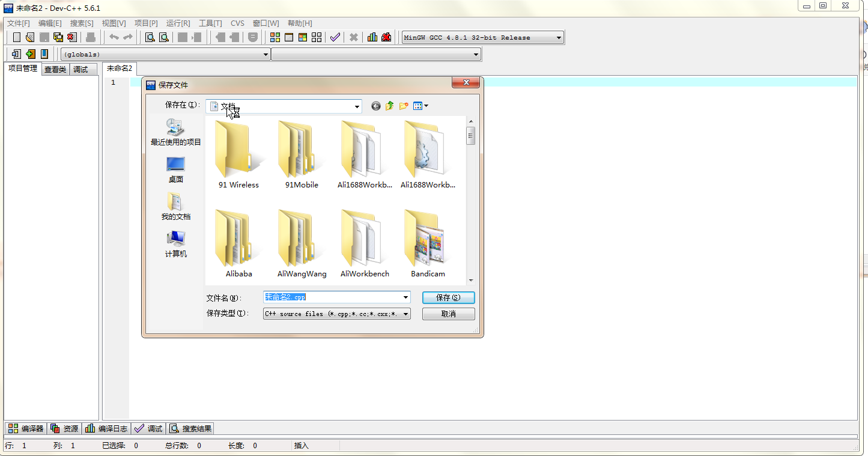This screenshot has height=456, width=868.
Task: Click the blue Goto bookmark icon
Action: coord(44,54)
